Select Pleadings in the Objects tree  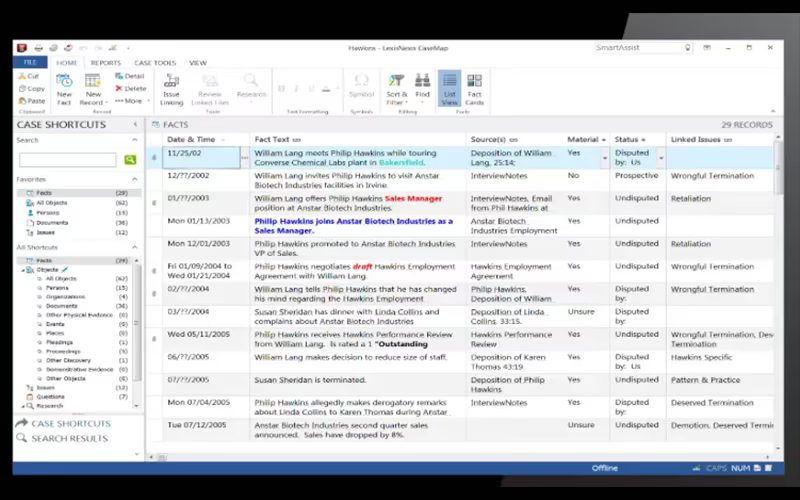(59, 342)
